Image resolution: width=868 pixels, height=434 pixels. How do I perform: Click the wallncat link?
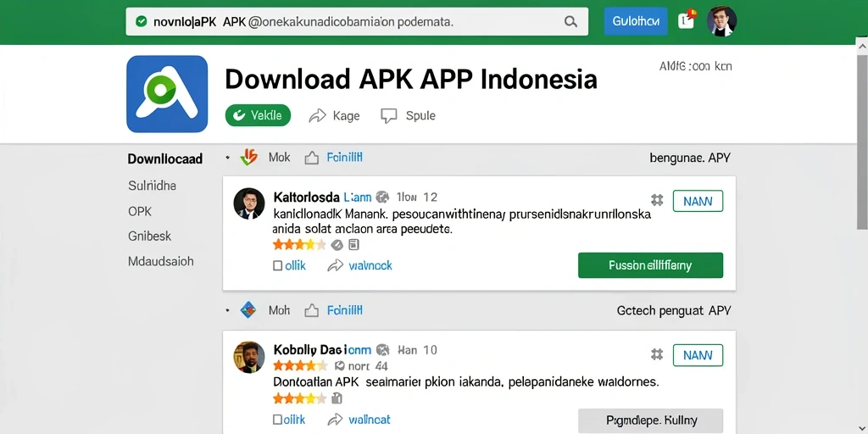coord(370,420)
